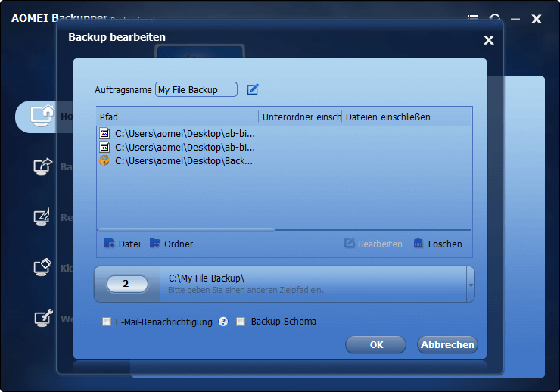
Task: Click the package icon of the Back... row
Action: pos(104,160)
